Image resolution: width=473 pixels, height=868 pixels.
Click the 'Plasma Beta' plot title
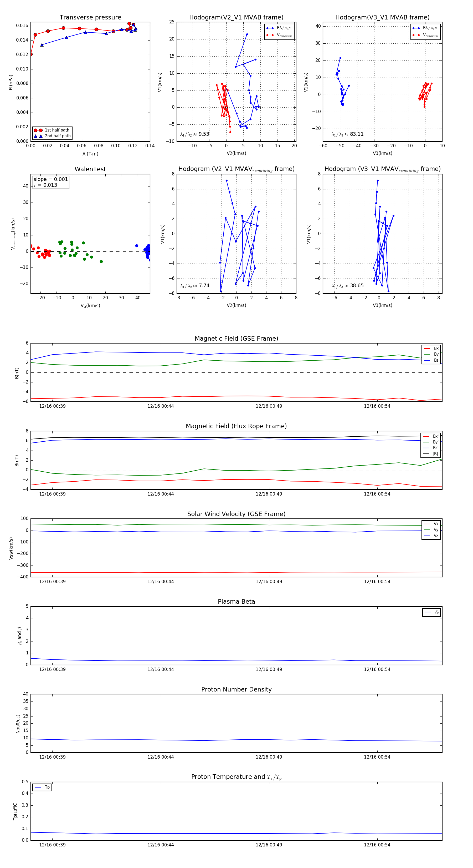click(236, 602)
